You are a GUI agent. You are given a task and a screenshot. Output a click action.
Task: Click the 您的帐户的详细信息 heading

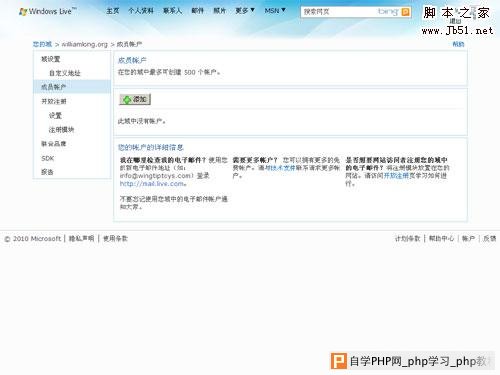pyautogui.click(x=151, y=147)
